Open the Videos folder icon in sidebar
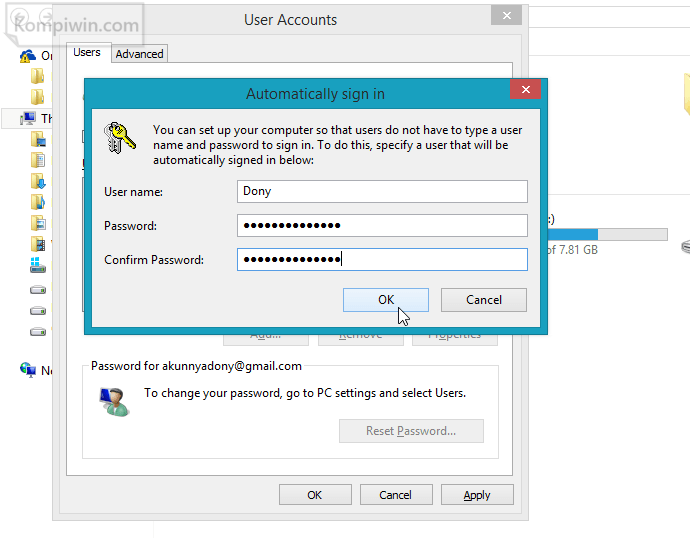 click(38, 244)
